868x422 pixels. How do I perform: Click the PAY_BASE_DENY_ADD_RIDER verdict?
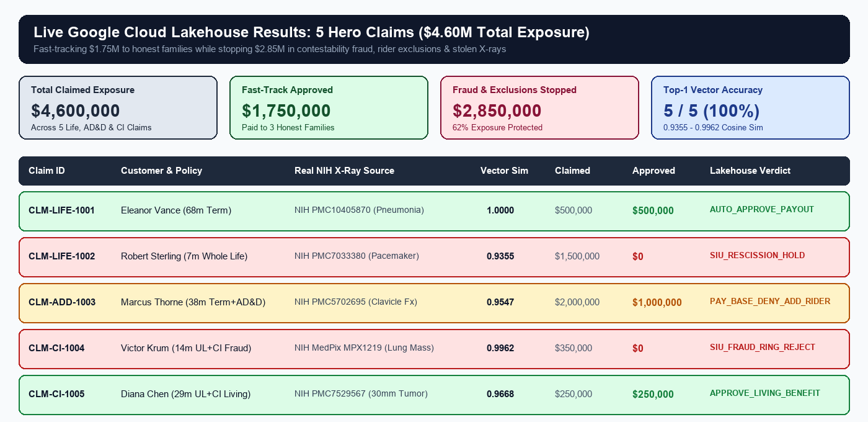(770, 301)
